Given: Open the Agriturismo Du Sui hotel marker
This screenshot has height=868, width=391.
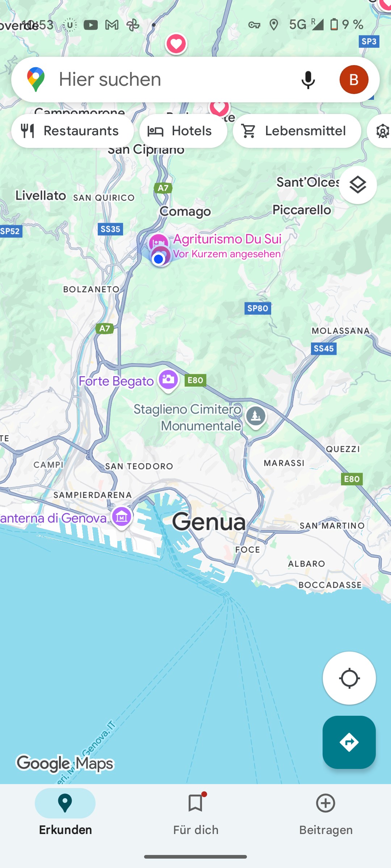Looking at the screenshot, I should 158,243.
